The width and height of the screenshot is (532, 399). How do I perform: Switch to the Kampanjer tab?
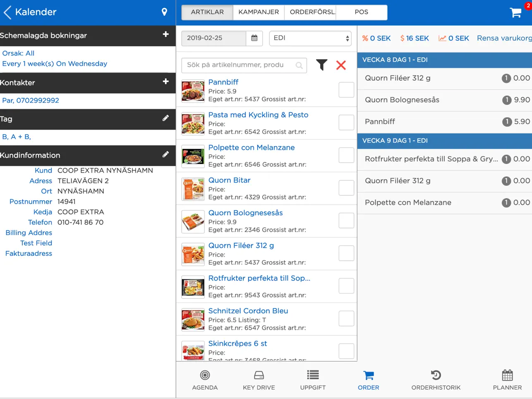pyautogui.click(x=259, y=12)
